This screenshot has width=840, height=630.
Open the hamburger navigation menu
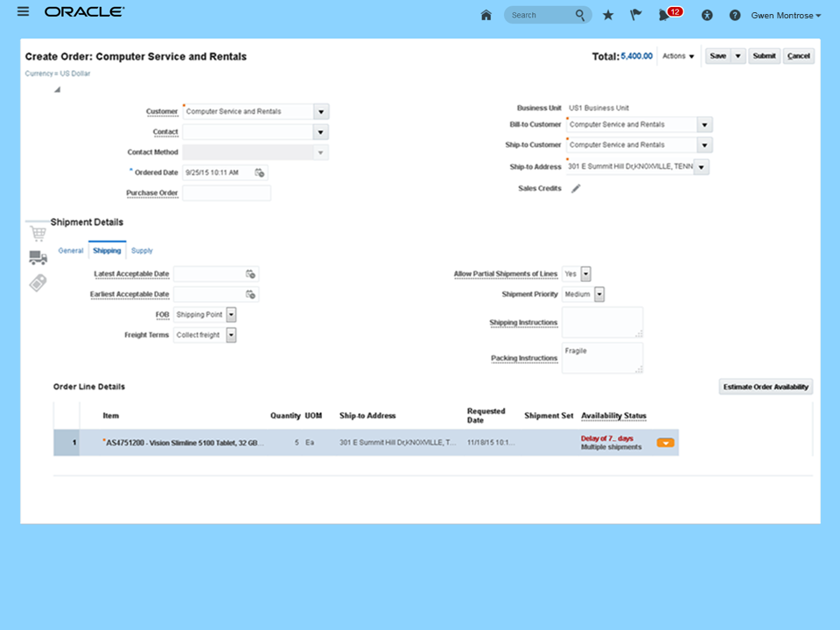23,11
